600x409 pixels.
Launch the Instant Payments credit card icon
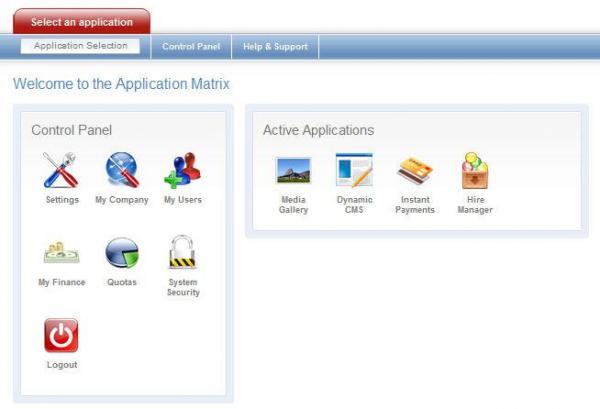click(414, 171)
